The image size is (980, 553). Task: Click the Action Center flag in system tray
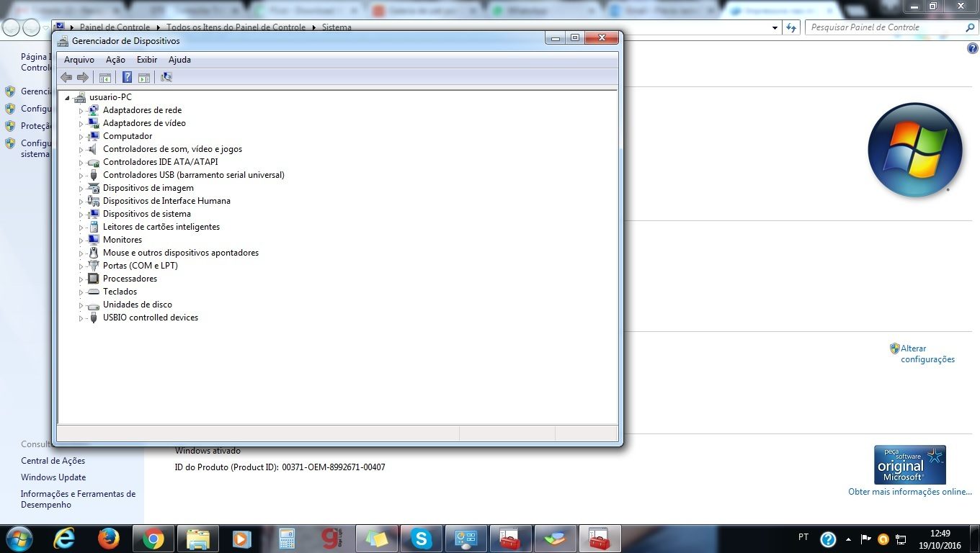pyautogui.click(x=866, y=539)
